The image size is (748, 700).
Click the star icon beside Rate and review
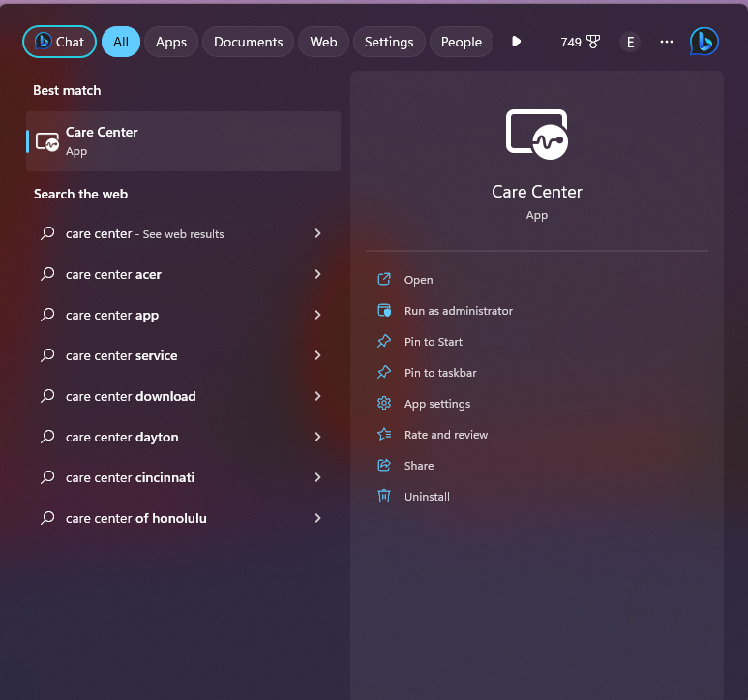(x=384, y=434)
